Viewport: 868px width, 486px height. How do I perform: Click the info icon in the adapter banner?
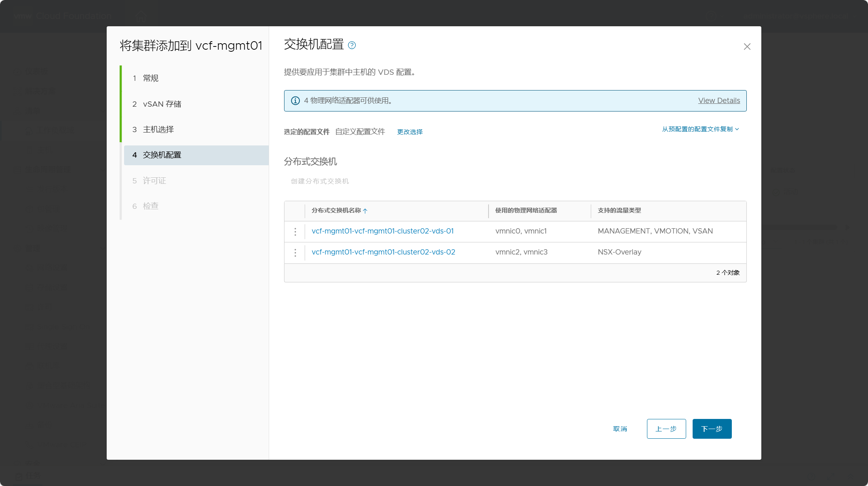(295, 101)
